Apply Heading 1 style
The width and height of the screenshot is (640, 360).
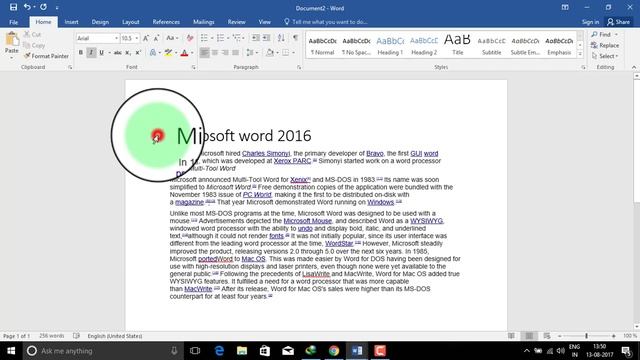[390, 45]
